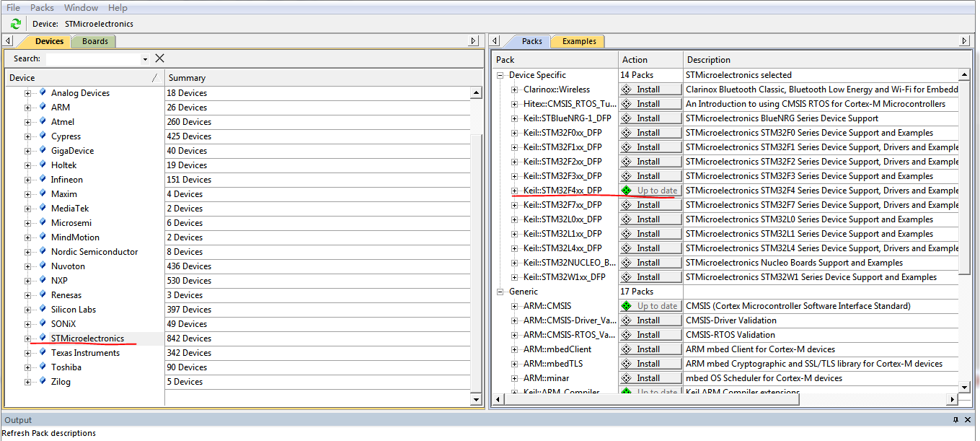Expand the ARM vendor node
Image resolution: width=980 pixels, height=441 pixels.
click(28, 108)
